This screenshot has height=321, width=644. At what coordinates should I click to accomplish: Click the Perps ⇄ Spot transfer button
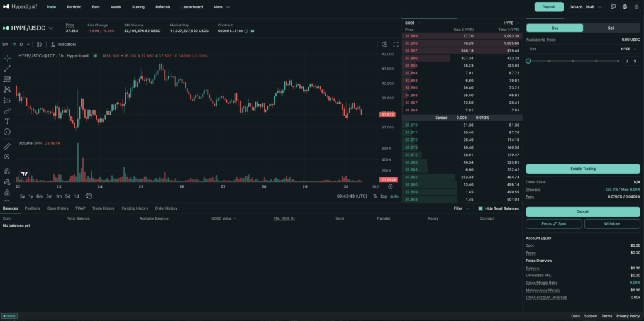coord(554,224)
